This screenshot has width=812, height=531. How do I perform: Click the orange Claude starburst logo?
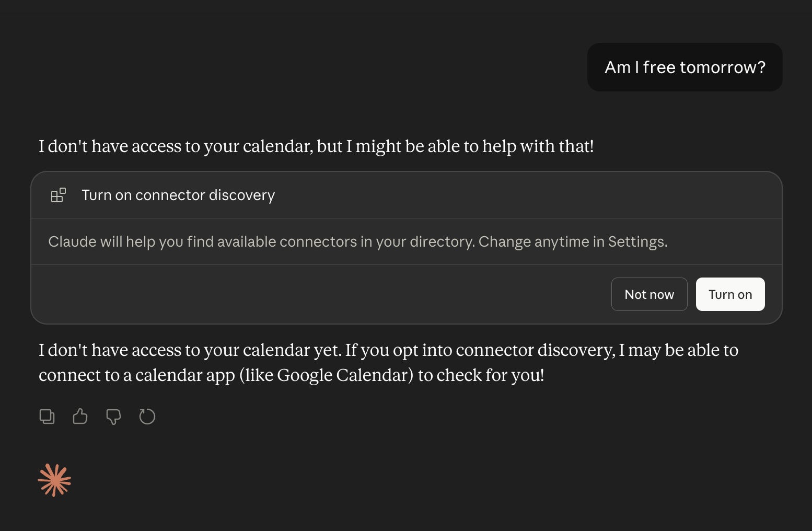click(54, 480)
